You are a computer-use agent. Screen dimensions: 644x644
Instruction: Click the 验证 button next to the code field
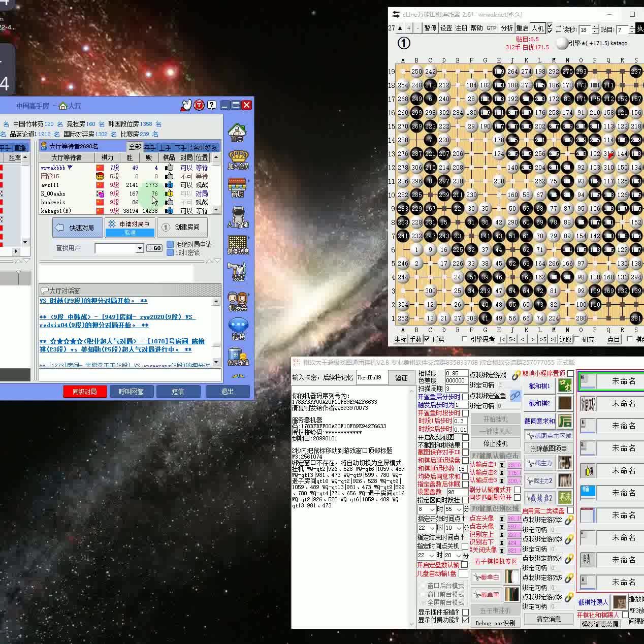tap(401, 378)
